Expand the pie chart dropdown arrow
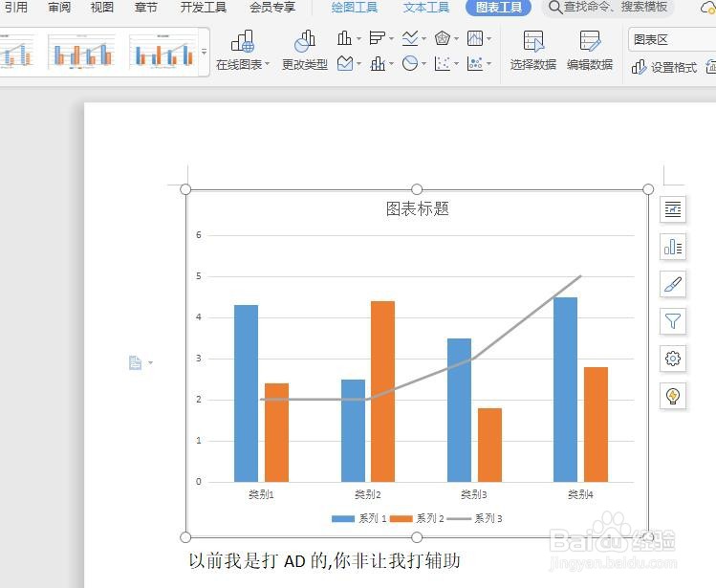The width and height of the screenshot is (716, 588). (423, 63)
